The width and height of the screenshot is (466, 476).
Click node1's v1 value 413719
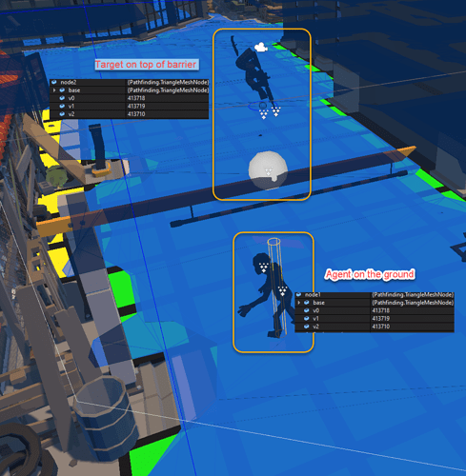pyautogui.click(x=380, y=319)
